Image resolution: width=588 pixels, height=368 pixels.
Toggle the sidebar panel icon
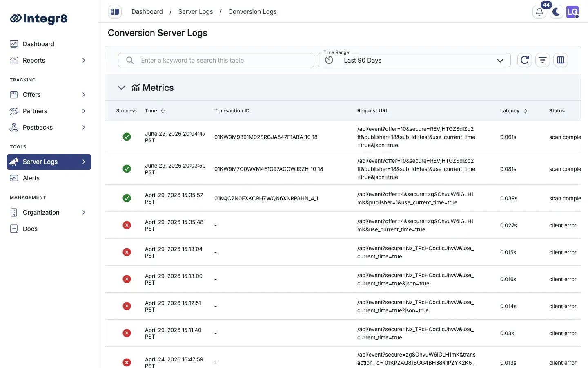[x=115, y=12]
